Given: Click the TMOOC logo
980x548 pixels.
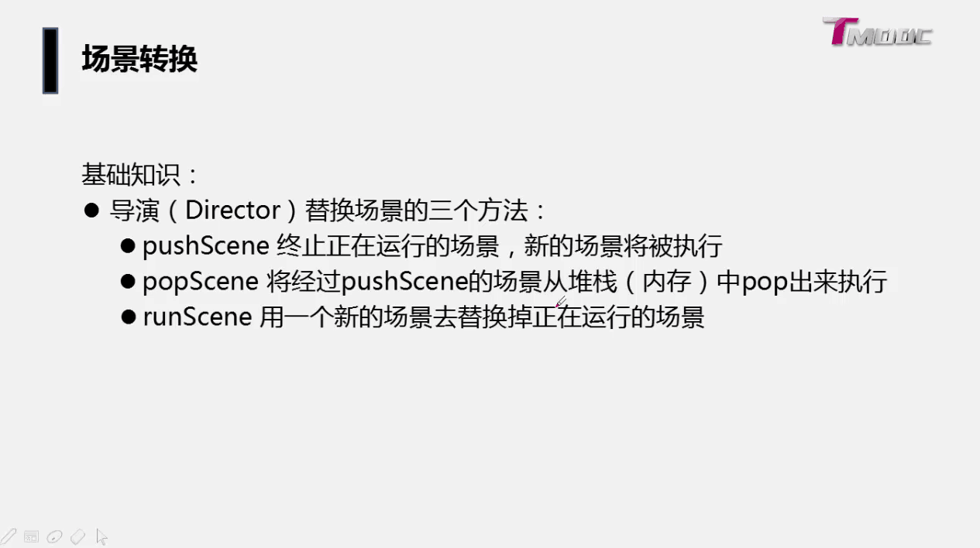Looking at the screenshot, I should click(877, 32).
